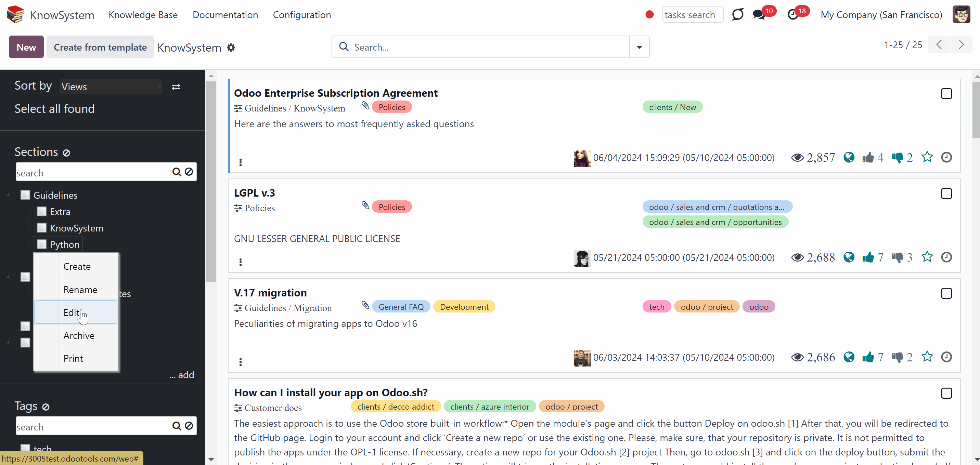Clear Sections selection with the ban icon
The image size is (980, 465).
[x=66, y=153]
